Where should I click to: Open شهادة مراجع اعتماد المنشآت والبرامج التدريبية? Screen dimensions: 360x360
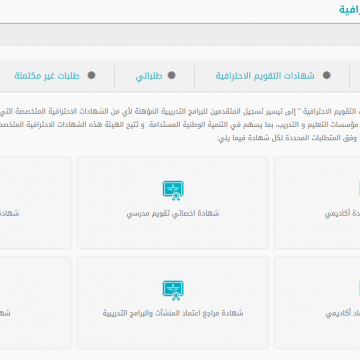[x=173, y=303]
